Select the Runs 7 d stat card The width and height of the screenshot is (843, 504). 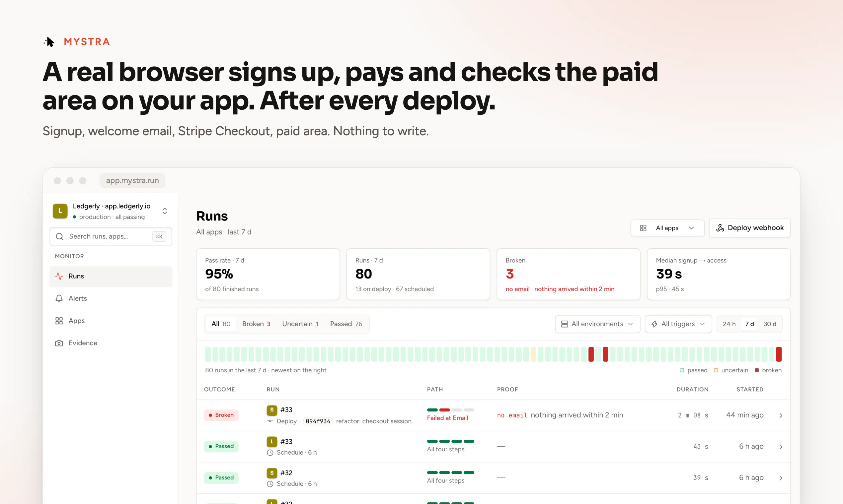click(418, 274)
